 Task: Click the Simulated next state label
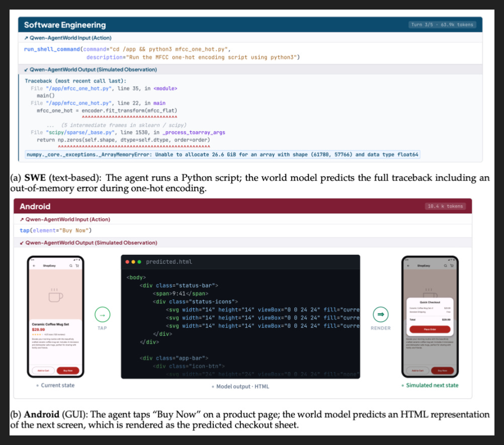point(432,385)
